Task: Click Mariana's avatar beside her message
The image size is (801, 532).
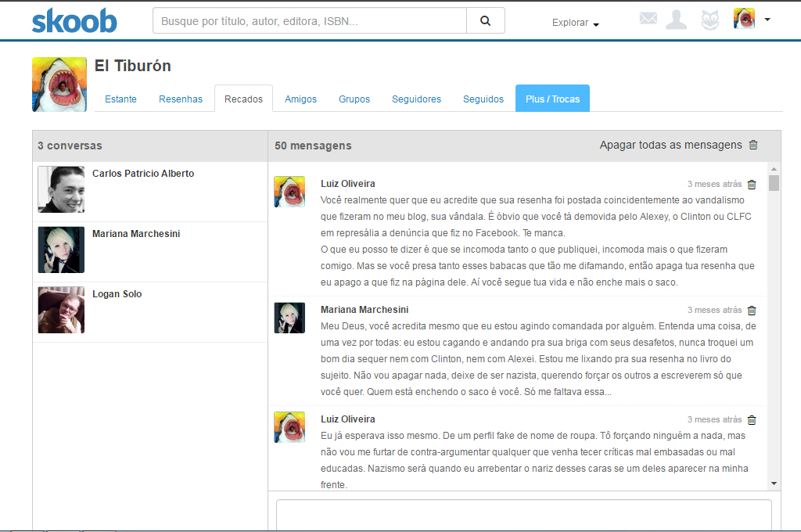Action: 289,318
